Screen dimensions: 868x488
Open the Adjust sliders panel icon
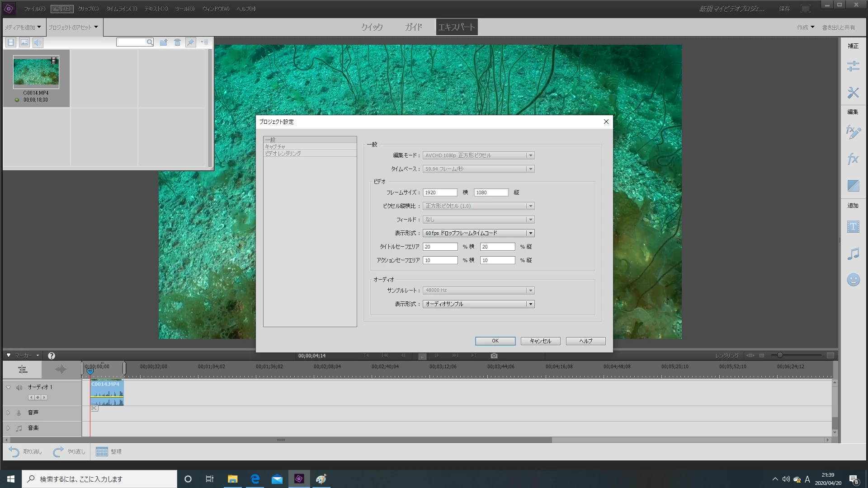pyautogui.click(x=853, y=67)
